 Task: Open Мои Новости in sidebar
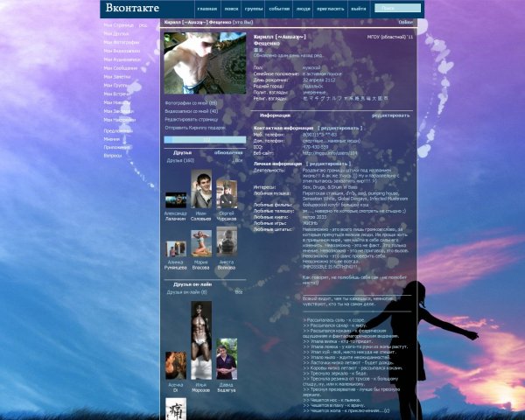click(117, 102)
